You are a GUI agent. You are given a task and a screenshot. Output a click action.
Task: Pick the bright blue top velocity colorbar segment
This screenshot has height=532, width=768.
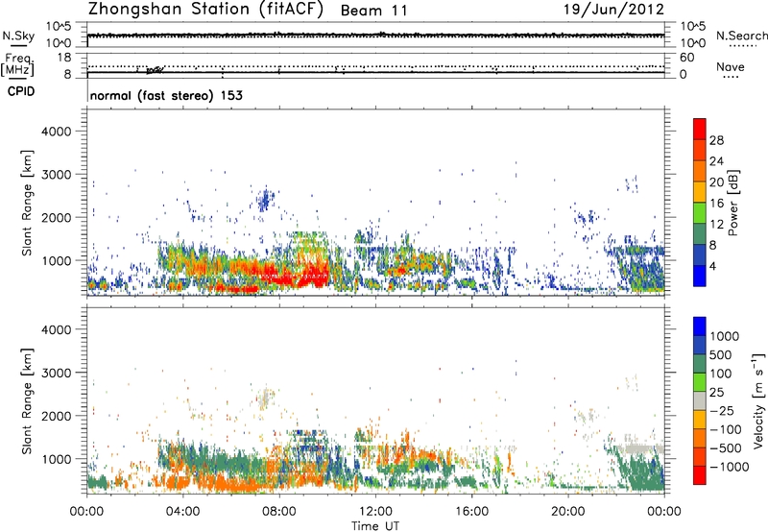(x=700, y=326)
